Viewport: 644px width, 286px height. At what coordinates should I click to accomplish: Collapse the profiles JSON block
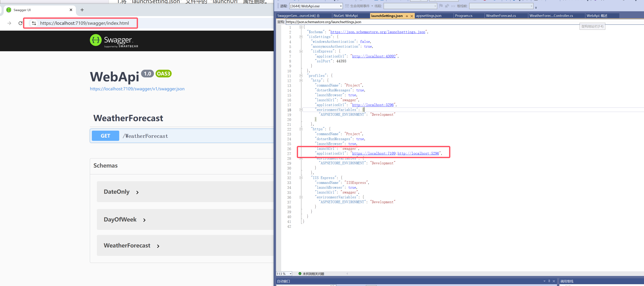[x=301, y=76]
